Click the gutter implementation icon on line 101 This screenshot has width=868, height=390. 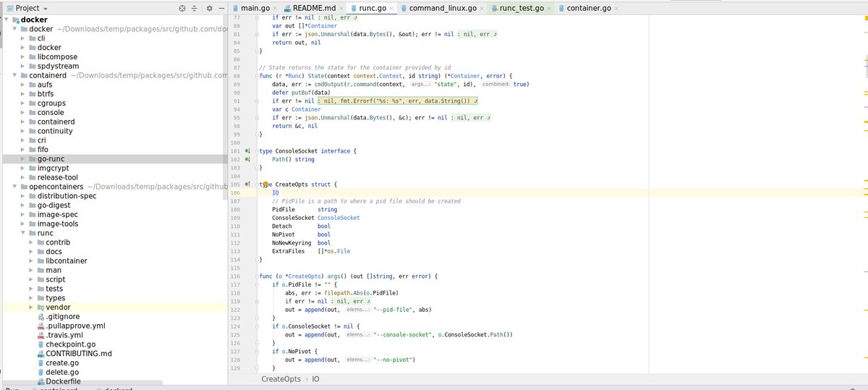click(247, 151)
